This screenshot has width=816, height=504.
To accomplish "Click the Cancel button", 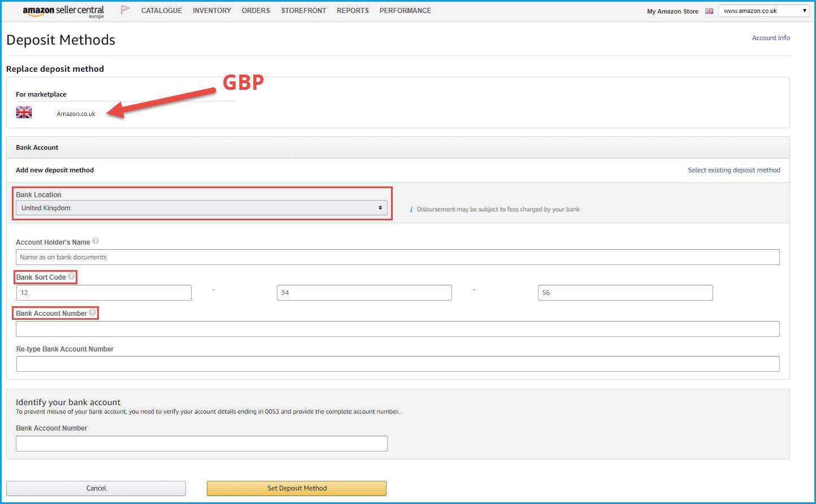I will (x=96, y=488).
